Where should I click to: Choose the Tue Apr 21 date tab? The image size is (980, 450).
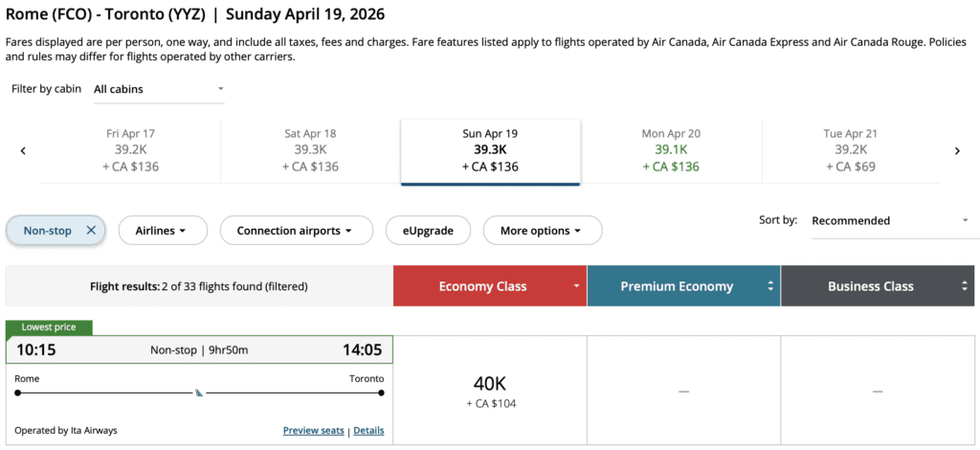(x=850, y=150)
